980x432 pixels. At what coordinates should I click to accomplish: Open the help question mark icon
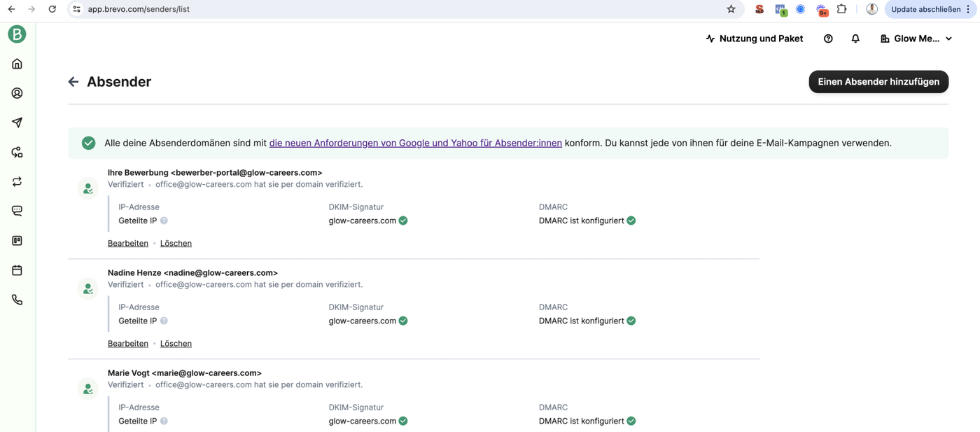coord(828,39)
